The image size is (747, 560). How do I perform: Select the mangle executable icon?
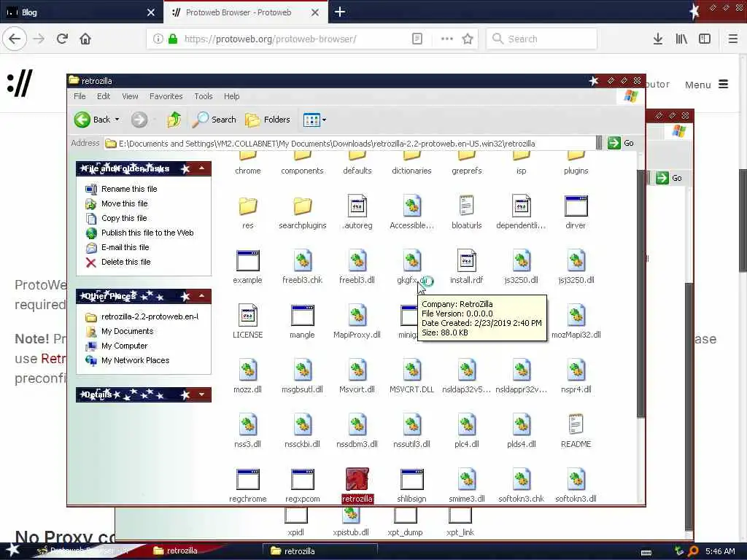click(303, 315)
